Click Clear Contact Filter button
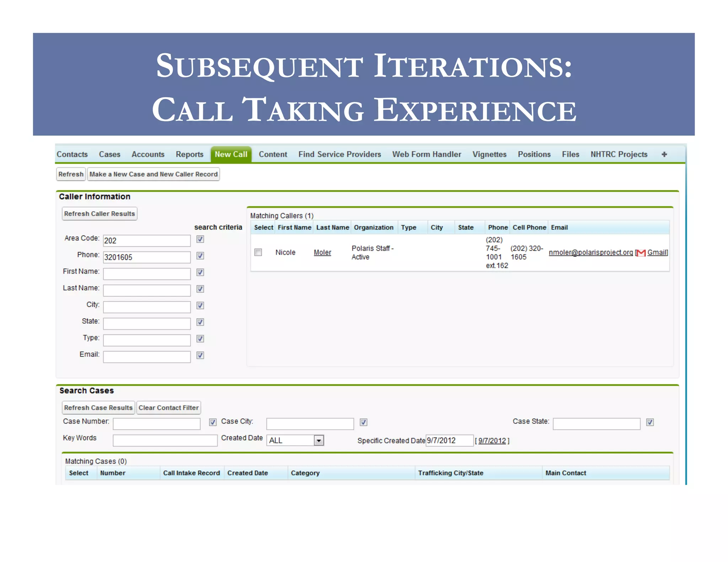Screen dimensions: 728x562 click(168, 407)
